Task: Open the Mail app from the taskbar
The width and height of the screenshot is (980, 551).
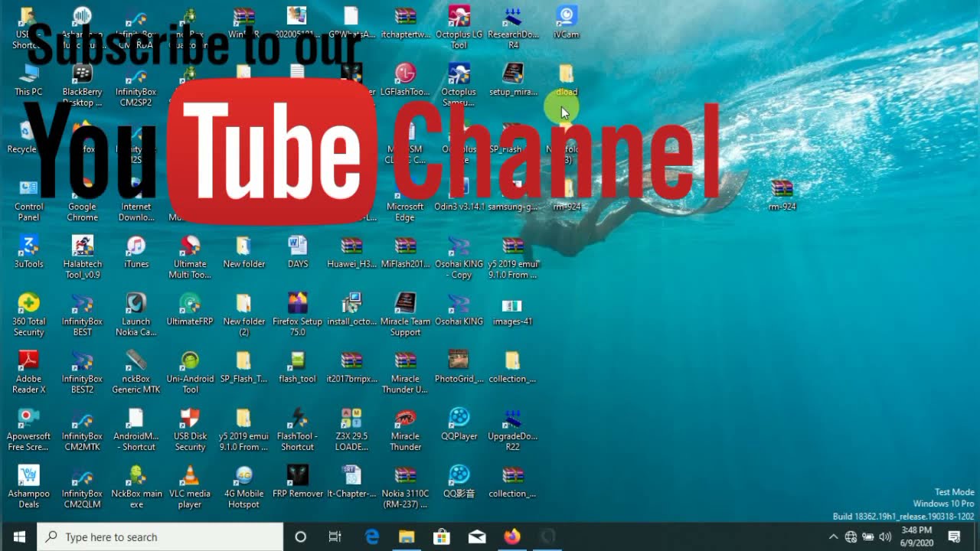Action: pos(477,536)
